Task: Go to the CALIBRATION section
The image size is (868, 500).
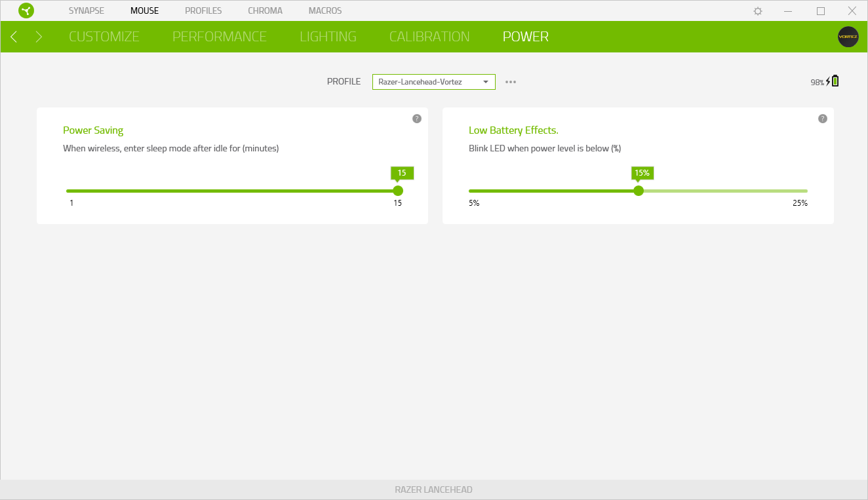Action: [x=429, y=37]
